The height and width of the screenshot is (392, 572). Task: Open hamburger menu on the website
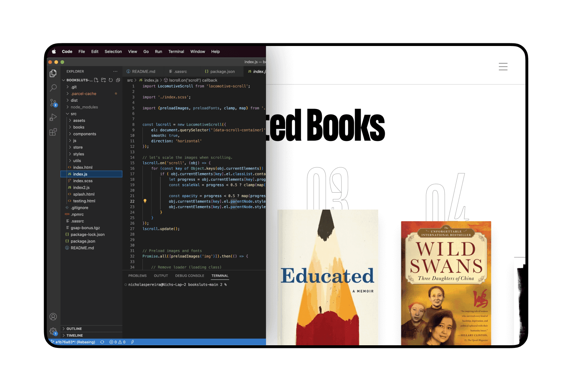[x=503, y=67]
